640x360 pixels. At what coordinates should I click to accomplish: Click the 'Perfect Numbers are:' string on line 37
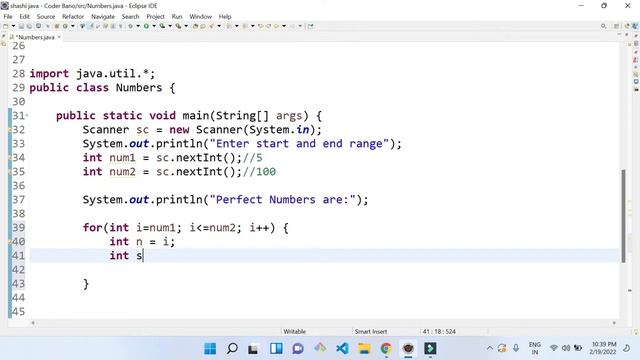coord(282,200)
